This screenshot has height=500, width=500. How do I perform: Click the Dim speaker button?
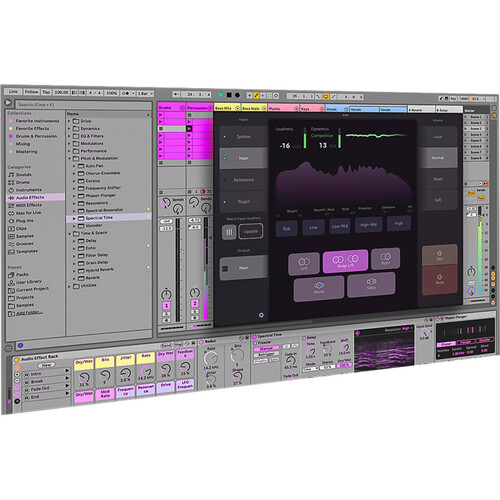440,255
